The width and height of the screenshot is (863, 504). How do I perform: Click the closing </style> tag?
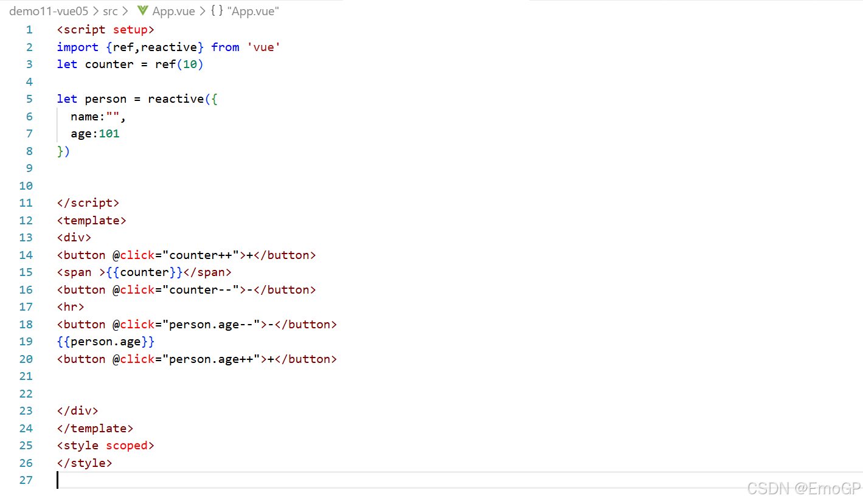coord(85,463)
